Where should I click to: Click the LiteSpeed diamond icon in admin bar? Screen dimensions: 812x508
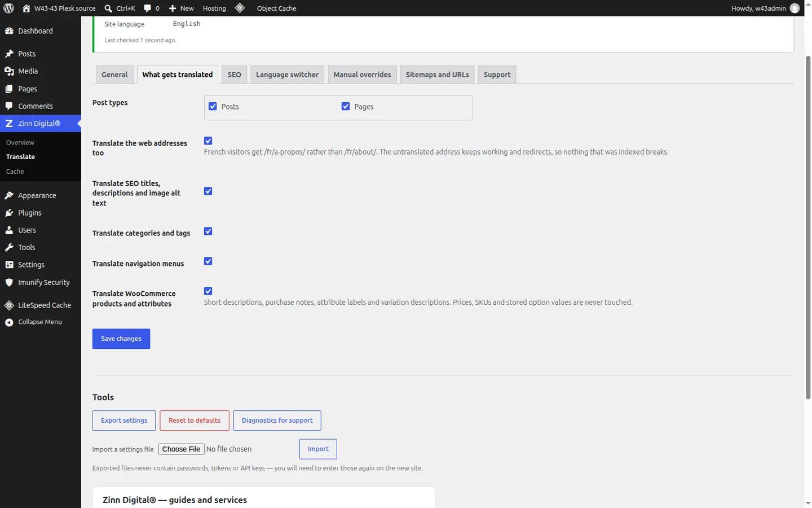240,8
